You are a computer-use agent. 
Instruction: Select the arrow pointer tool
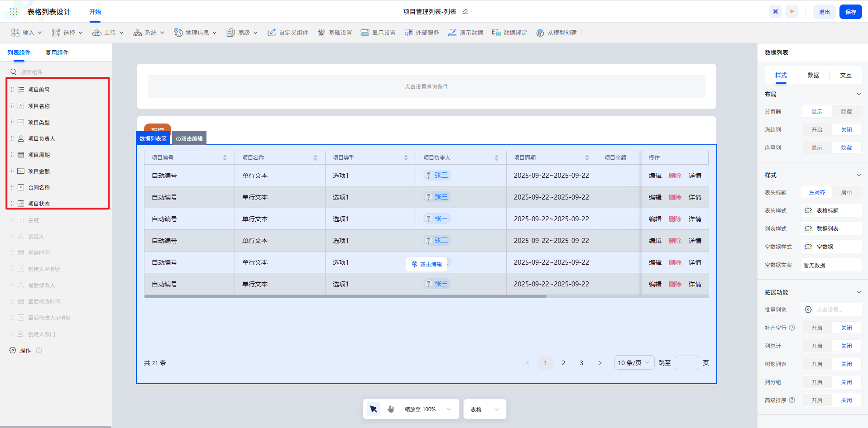pos(374,409)
